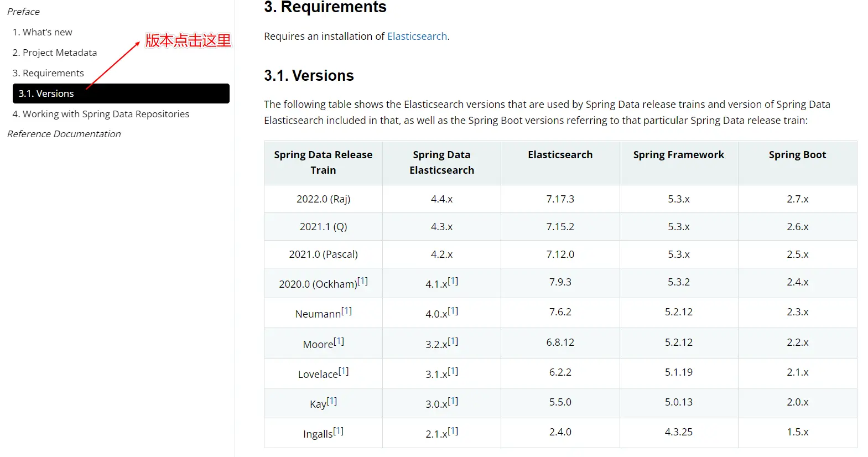Jump to Reference Documentation section
The image size is (868, 457).
(x=64, y=134)
